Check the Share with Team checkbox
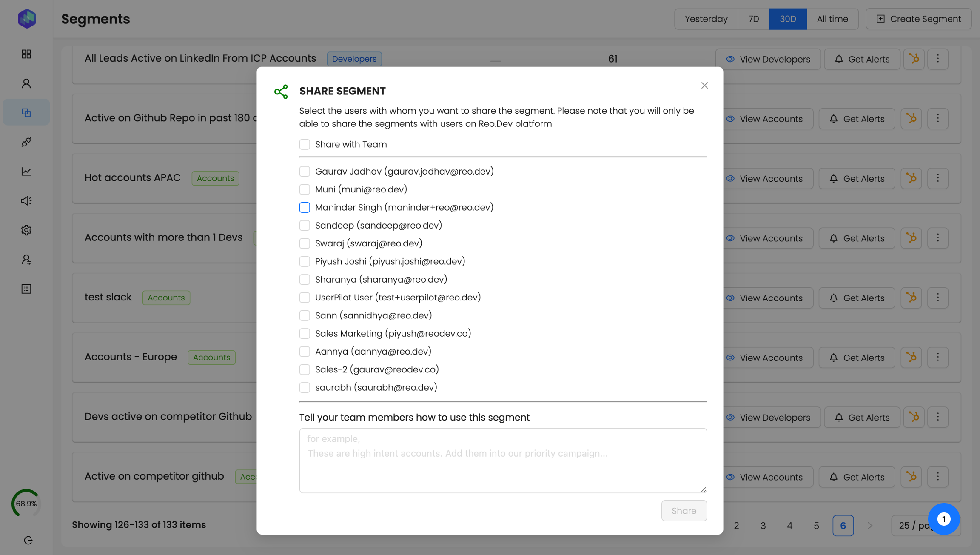Viewport: 980px width, 555px height. coord(305,144)
